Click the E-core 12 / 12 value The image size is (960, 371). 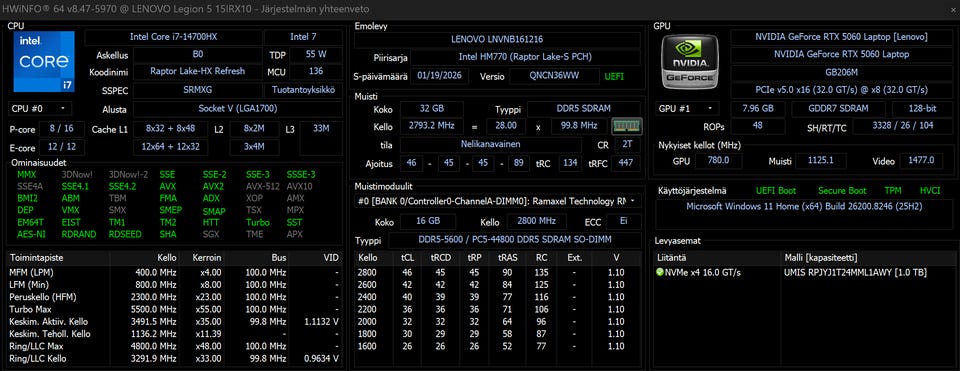(62, 148)
